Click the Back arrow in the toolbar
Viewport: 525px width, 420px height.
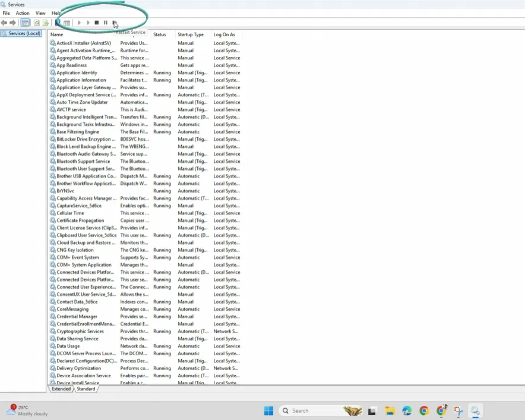point(4,23)
